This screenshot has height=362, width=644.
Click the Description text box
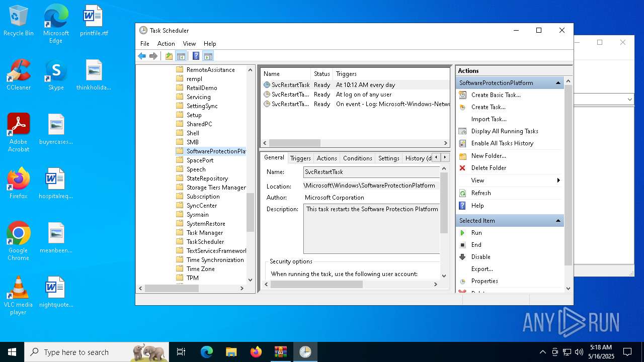point(372,228)
